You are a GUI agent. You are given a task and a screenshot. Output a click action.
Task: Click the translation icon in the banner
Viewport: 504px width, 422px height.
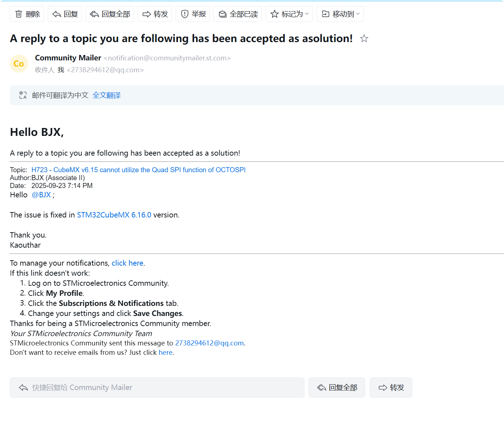(x=23, y=95)
